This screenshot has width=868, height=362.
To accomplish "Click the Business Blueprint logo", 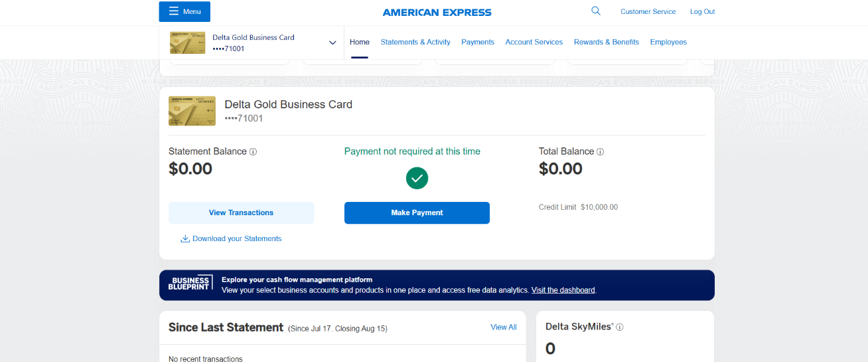I will click(x=190, y=283).
